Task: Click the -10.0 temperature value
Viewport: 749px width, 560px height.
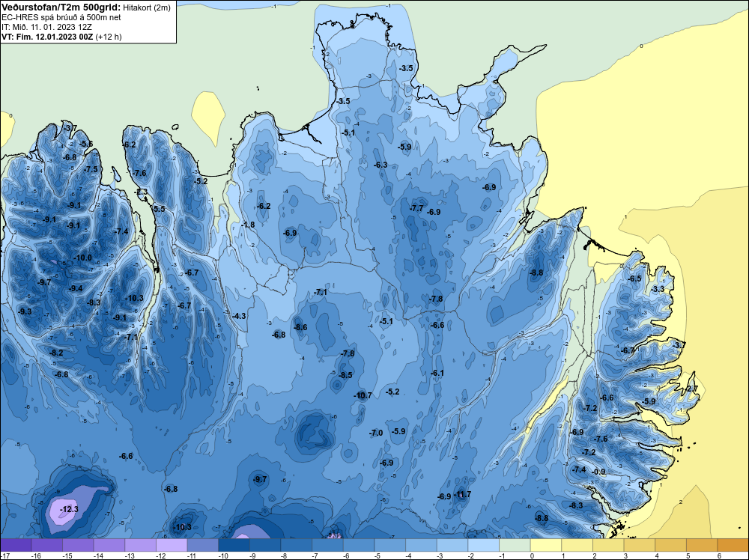Action: (82, 258)
